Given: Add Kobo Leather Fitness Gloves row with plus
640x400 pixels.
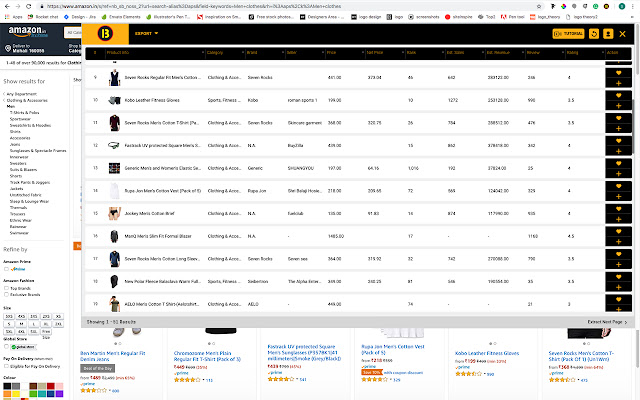Looking at the screenshot, I should 618,106.
